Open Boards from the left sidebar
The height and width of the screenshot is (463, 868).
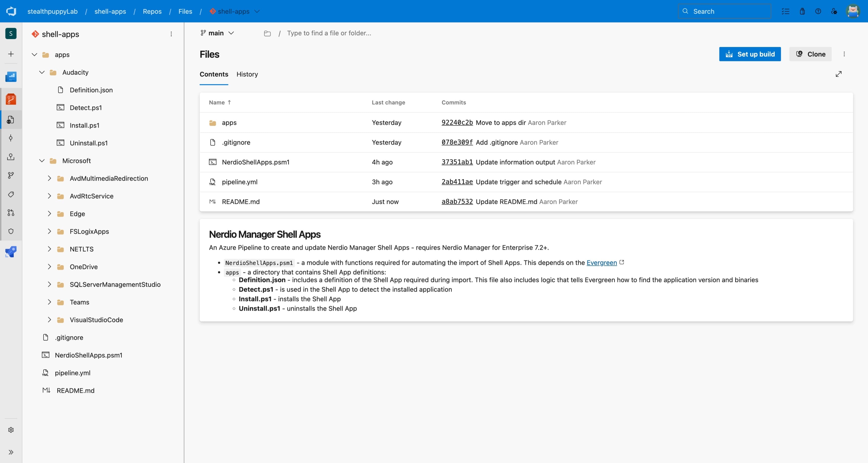click(11, 77)
